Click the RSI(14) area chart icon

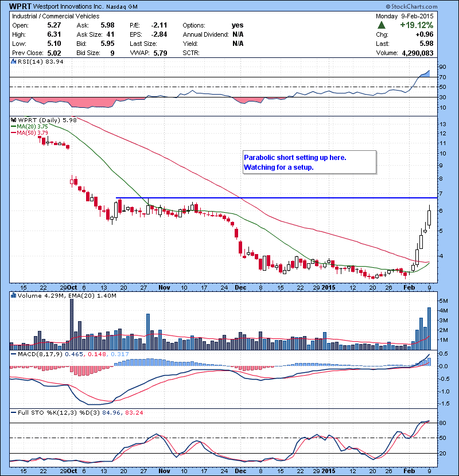(14, 61)
